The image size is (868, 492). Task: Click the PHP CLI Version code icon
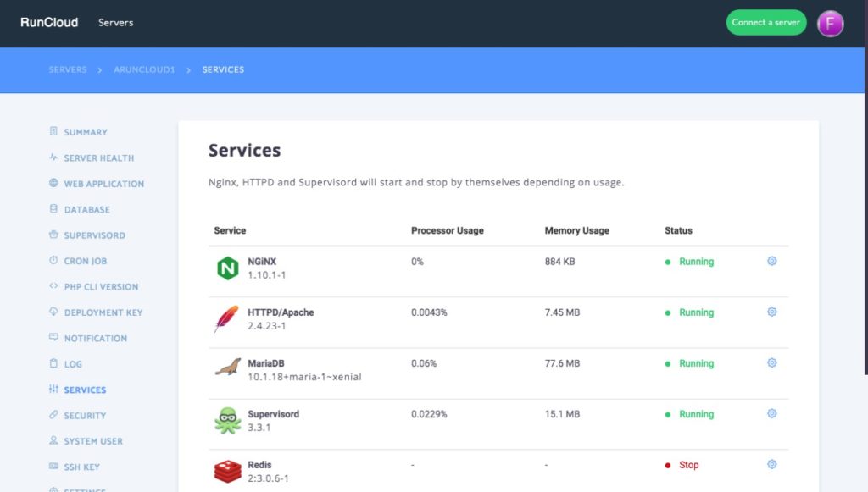pyautogui.click(x=53, y=286)
